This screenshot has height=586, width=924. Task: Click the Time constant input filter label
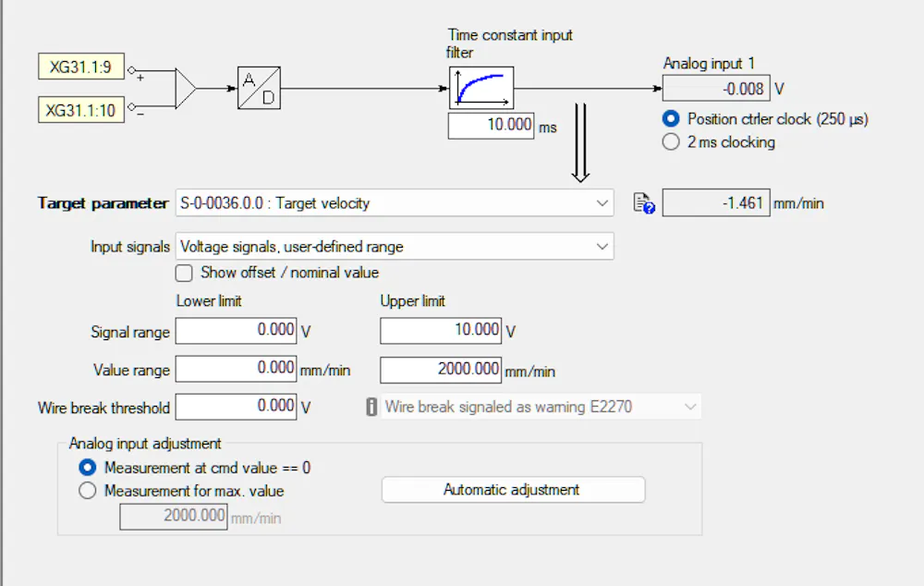click(509, 43)
